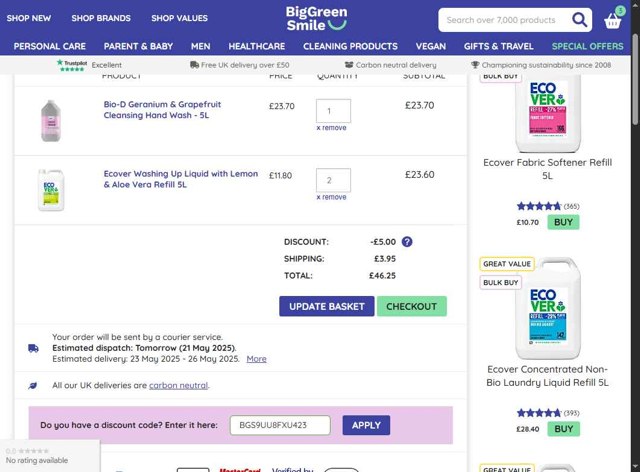Click the page vertical scrollbar
Viewport: 640px width, 472px height.
tap(635, 80)
